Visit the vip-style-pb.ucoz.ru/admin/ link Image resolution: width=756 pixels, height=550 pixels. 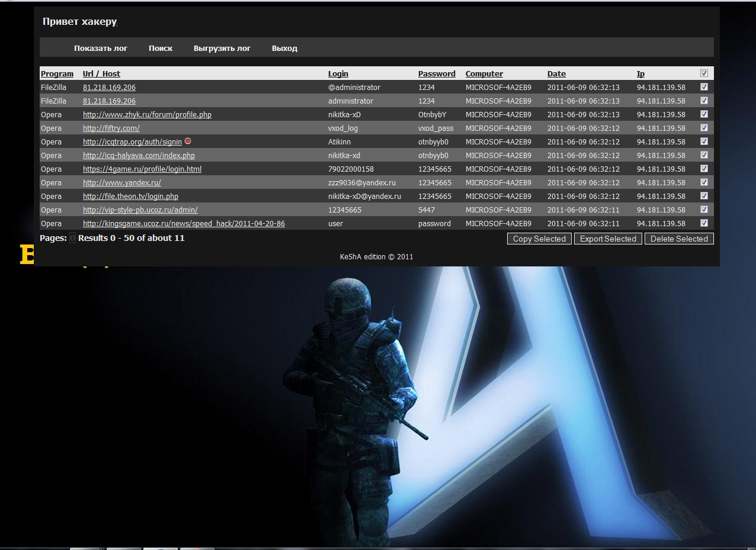click(x=140, y=210)
